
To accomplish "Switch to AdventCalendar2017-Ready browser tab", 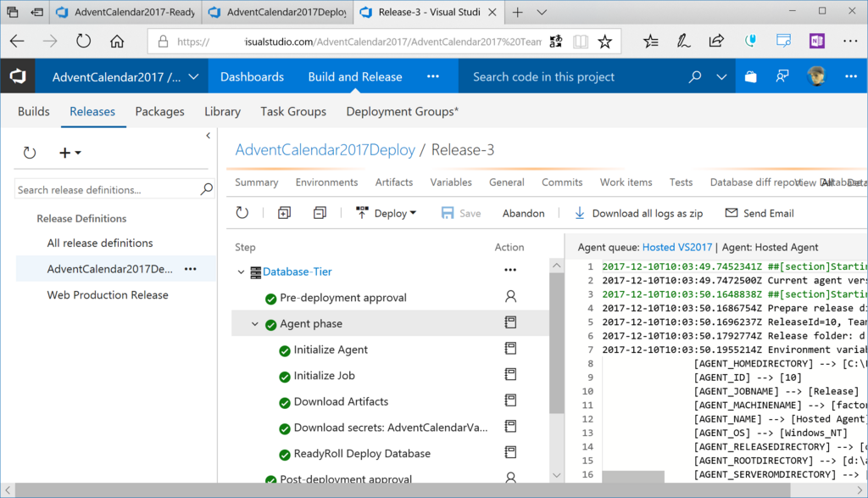I will 125,12.
